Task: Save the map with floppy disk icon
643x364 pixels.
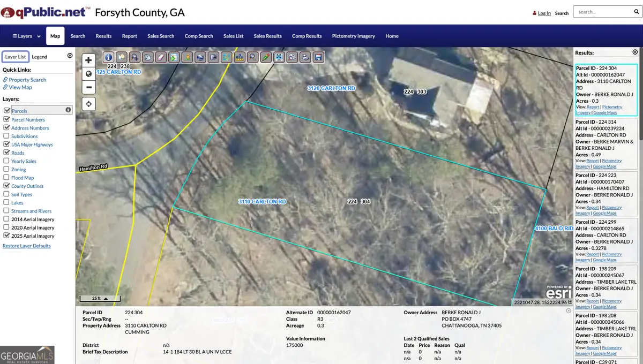Action: pyautogui.click(x=318, y=57)
